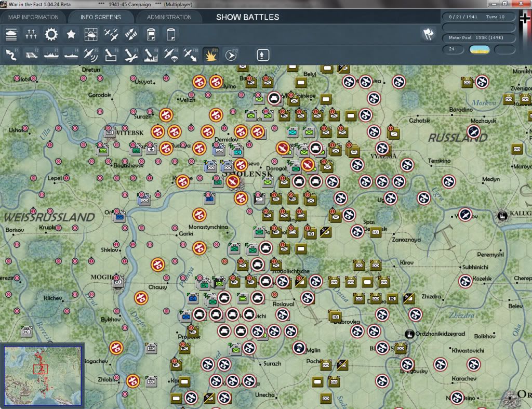Click the minimap overview
Image resolution: width=532 pixels, height=409 pixels.
click(x=43, y=375)
